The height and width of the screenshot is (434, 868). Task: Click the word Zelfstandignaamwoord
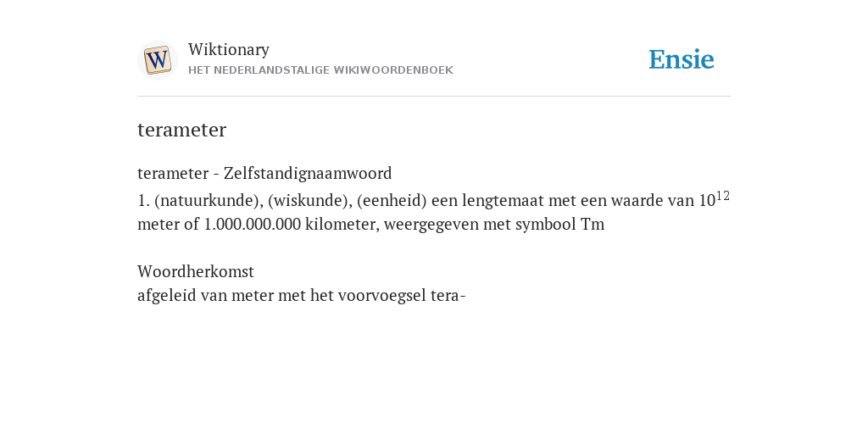tap(308, 173)
